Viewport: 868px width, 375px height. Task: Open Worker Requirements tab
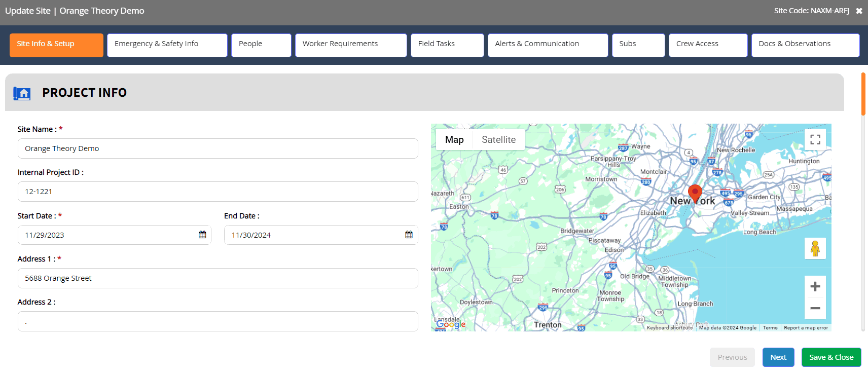coord(351,45)
